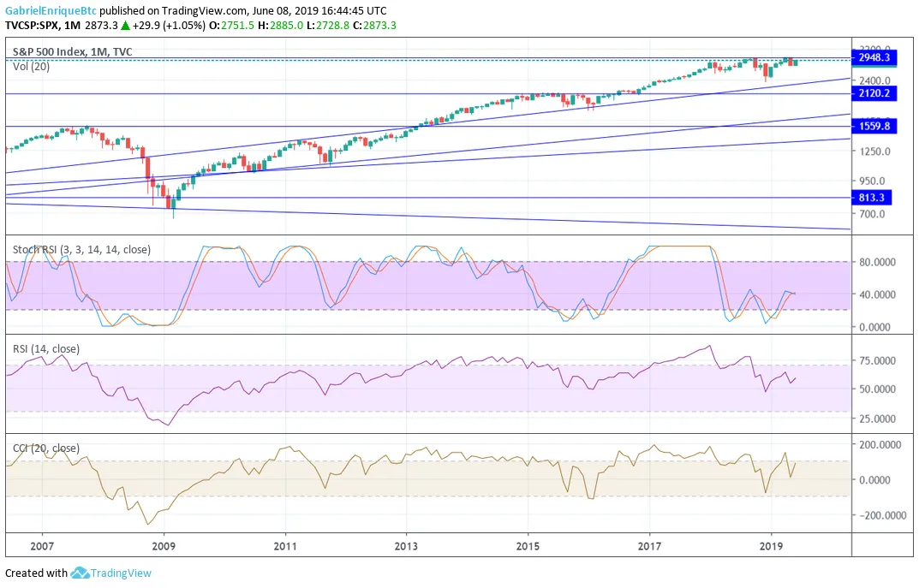The width and height of the screenshot is (919, 588).
Task: Click the 2013 label on the time axis
Action: (x=406, y=546)
